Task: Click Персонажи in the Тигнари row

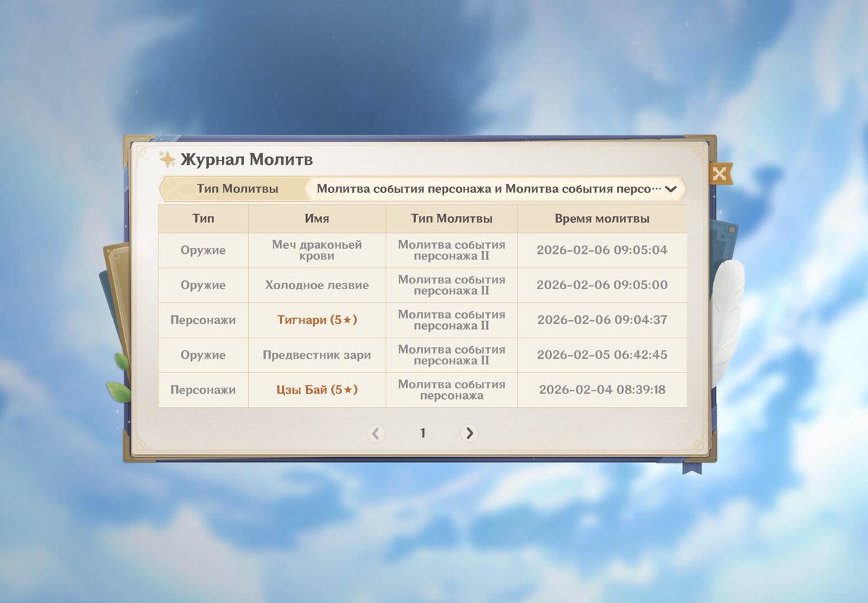Action: 203,320
